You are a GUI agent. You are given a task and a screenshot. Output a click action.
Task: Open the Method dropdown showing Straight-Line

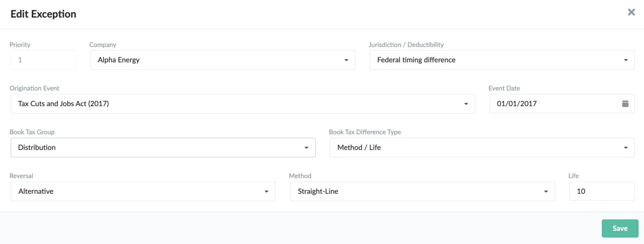pos(417,191)
